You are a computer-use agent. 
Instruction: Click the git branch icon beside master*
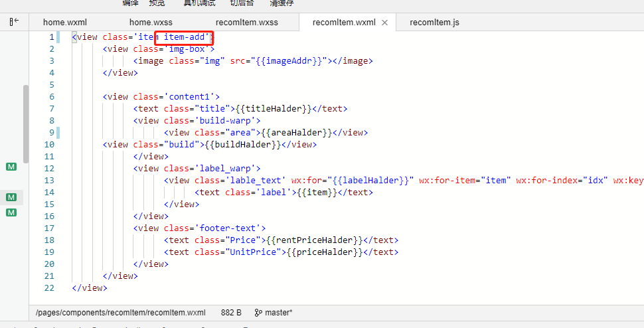coord(258,312)
